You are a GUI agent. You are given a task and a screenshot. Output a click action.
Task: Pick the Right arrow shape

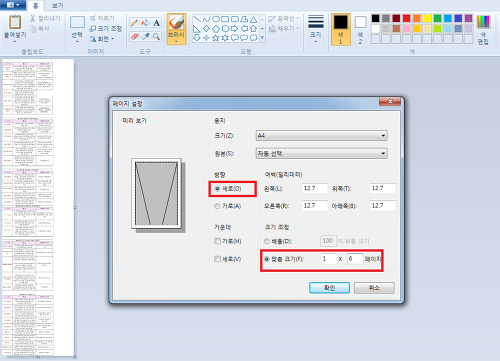pyautogui.click(x=235, y=28)
